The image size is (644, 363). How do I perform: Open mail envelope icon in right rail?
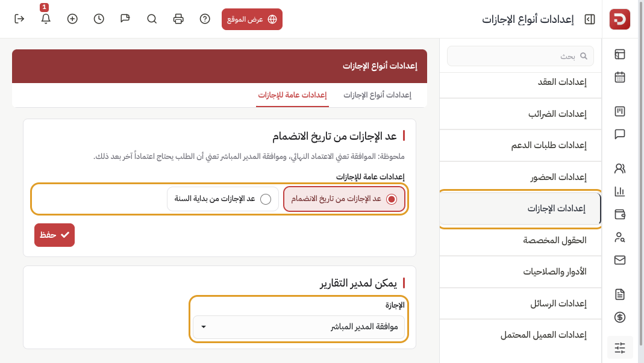(x=620, y=260)
